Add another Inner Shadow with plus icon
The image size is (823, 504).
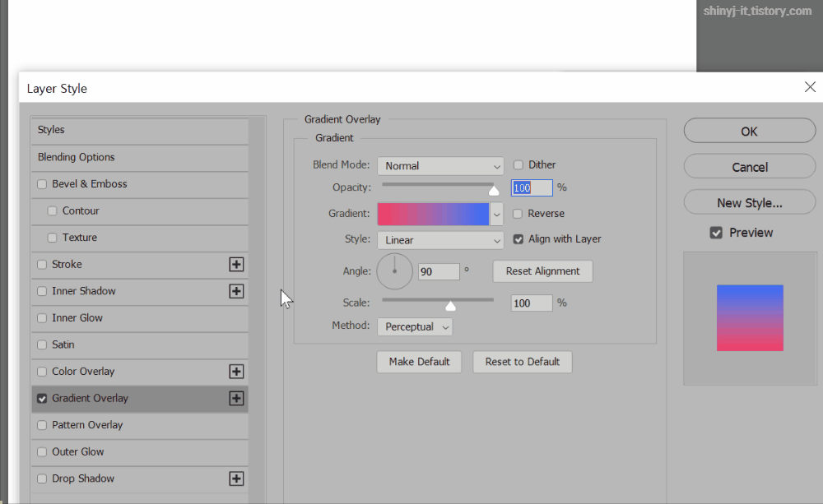(x=236, y=291)
